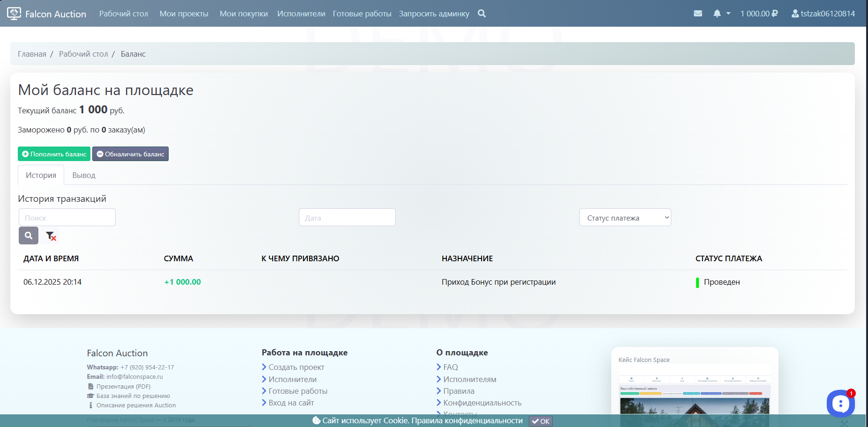Go to Рабочий стол breadcrumb link
Screen dimensions: 868x427
point(83,54)
